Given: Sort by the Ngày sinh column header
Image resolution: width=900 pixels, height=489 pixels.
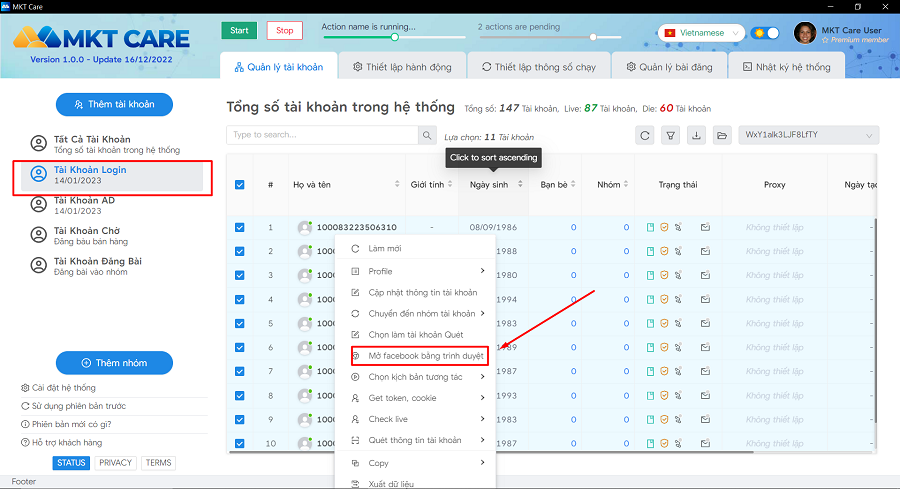Looking at the screenshot, I should [x=494, y=185].
